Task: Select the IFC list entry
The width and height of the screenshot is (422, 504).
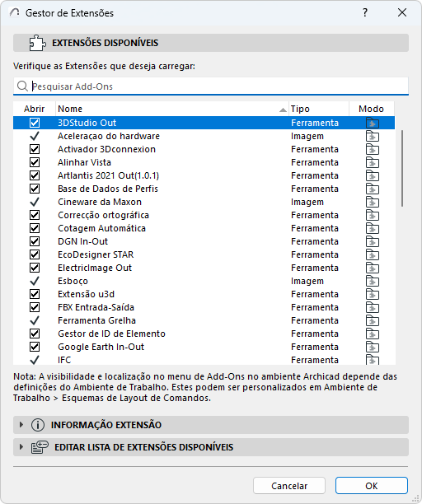Action: coord(204,360)
